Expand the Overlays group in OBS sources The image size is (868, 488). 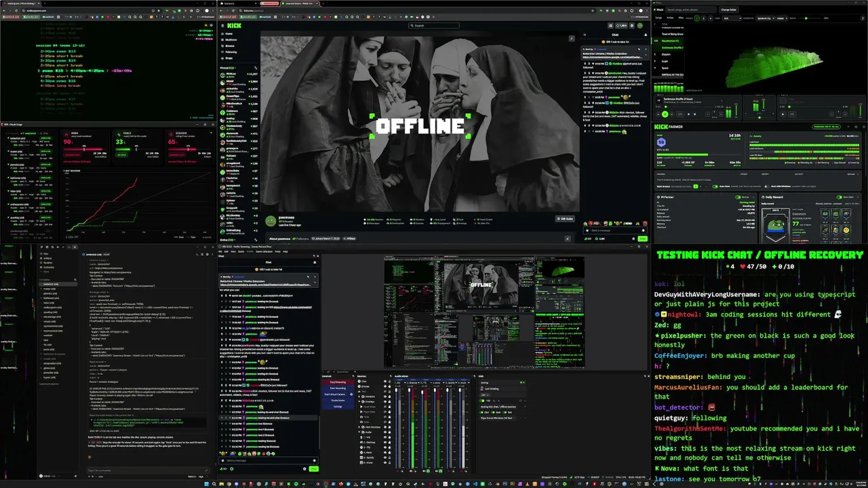click(359, 401)
